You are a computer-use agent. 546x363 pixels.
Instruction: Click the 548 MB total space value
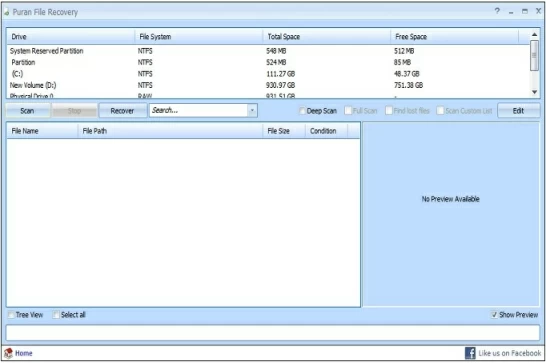[276, 51]
